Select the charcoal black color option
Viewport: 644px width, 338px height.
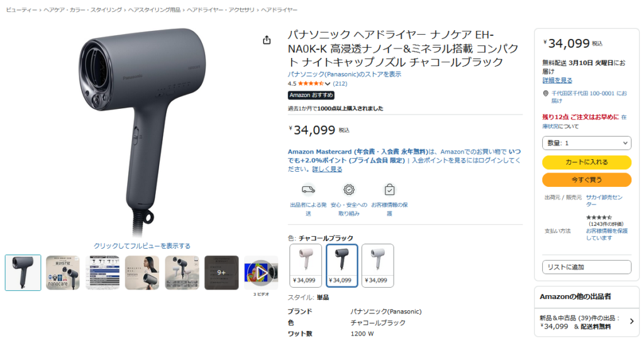[x=341, y=266]
